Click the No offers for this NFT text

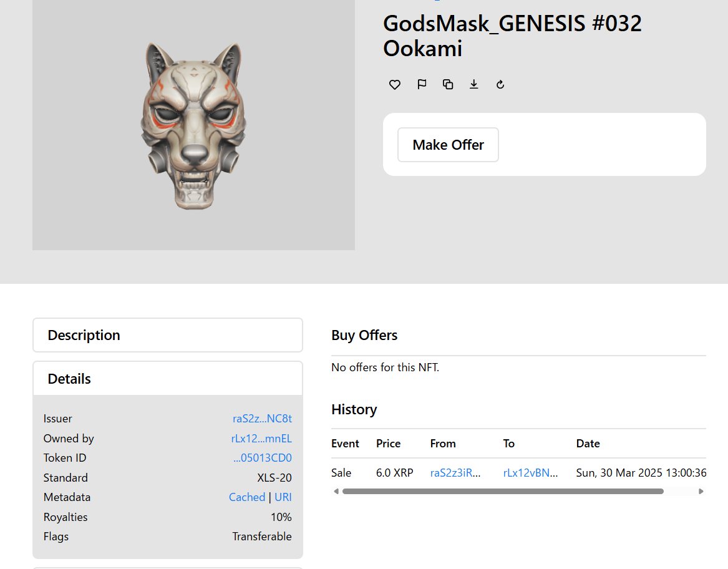[x=386, y=367]
